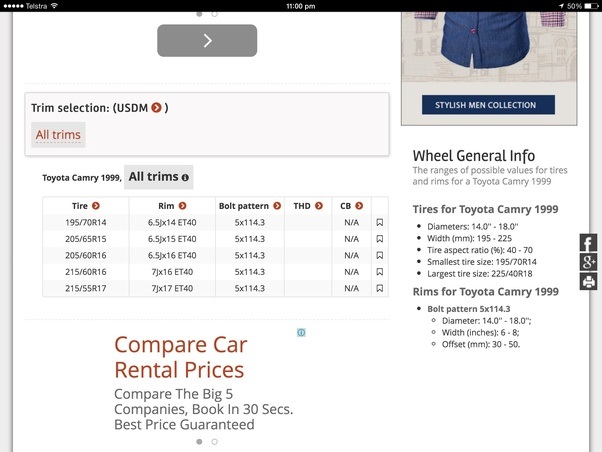Click the 205/65R15 tire cell
The width and height of the screenshot is (602, 452).
[86, 239]
